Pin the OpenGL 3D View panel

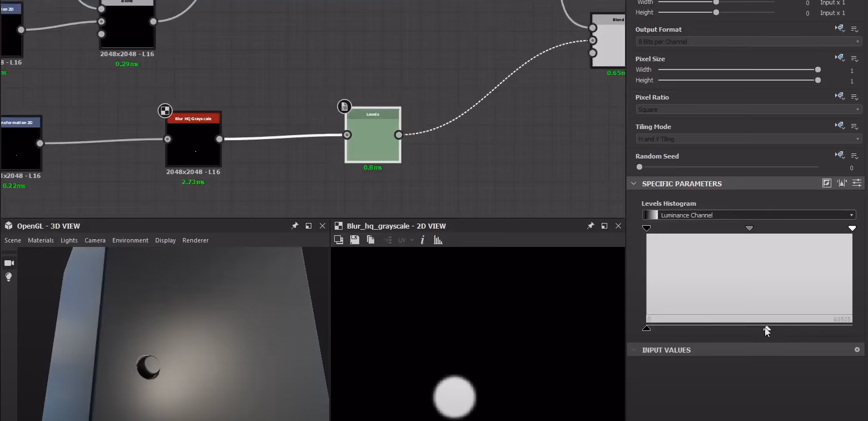(x=295, y=226)
